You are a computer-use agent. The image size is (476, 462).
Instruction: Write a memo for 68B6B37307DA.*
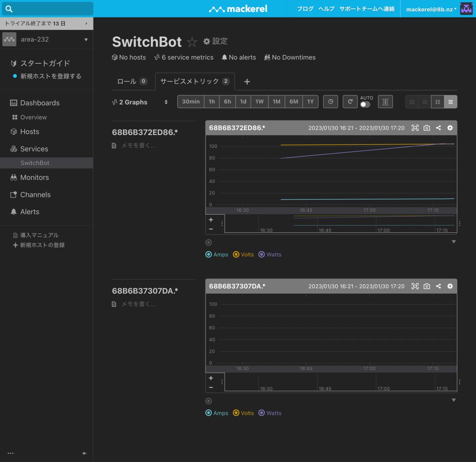(x=138, y=304)
